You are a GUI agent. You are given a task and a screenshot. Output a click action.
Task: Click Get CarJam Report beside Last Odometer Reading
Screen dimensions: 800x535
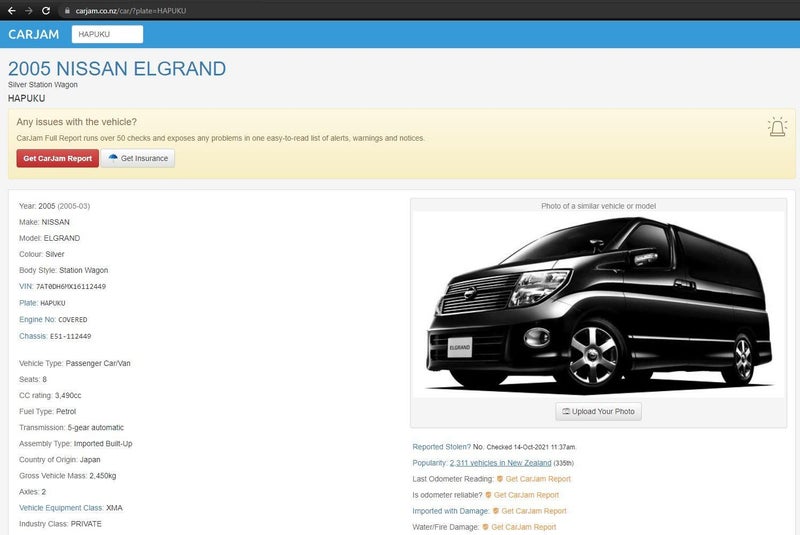538,479
